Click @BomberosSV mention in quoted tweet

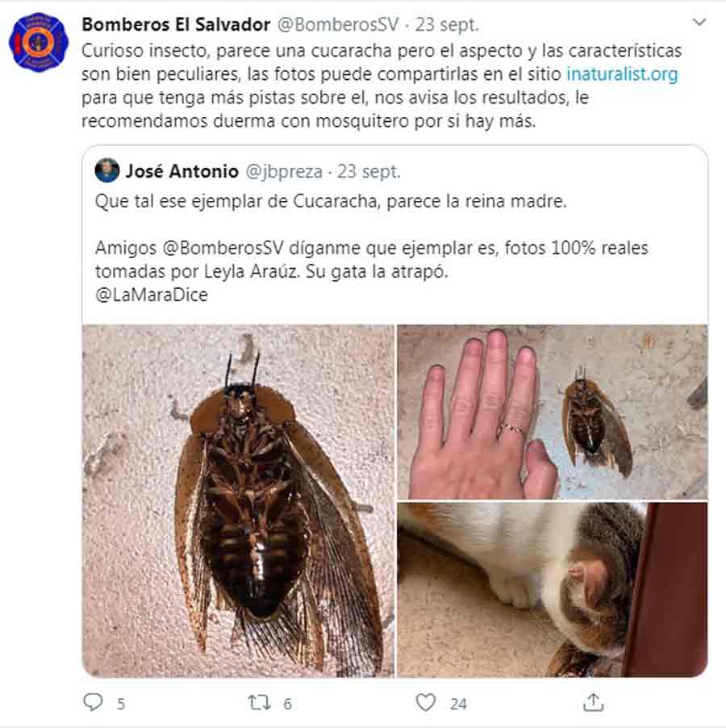(x=223, y=248)
